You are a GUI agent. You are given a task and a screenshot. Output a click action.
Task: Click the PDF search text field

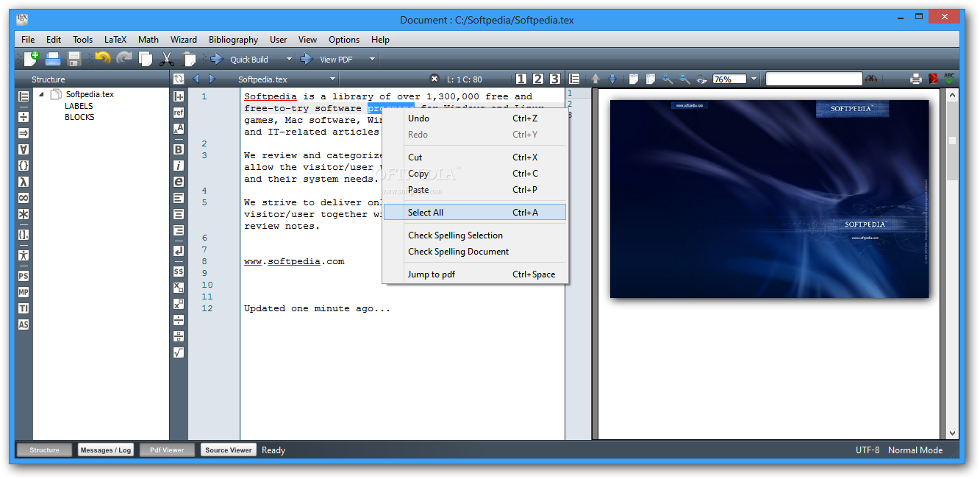coord(814,79)
